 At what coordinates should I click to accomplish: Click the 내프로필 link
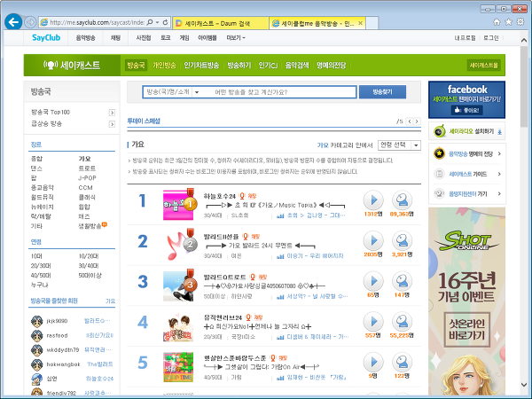click(x=465, y=38)
